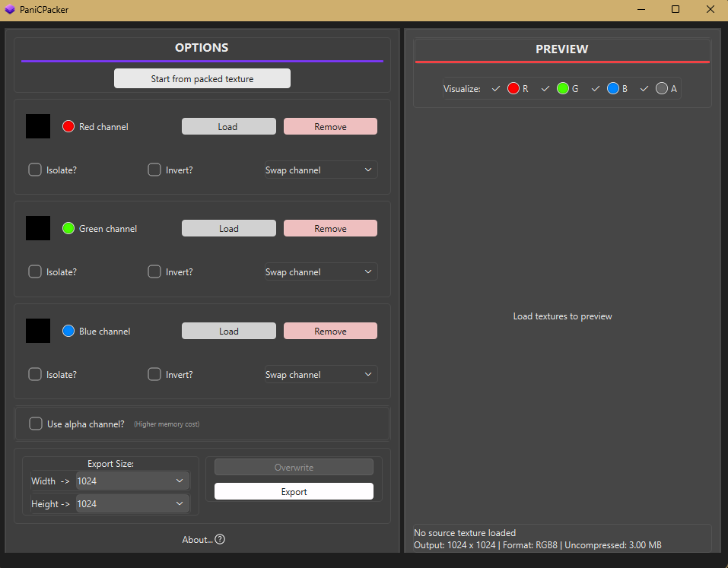Remove the Green channel texture
728x568 pixels.
coord(330,228)
